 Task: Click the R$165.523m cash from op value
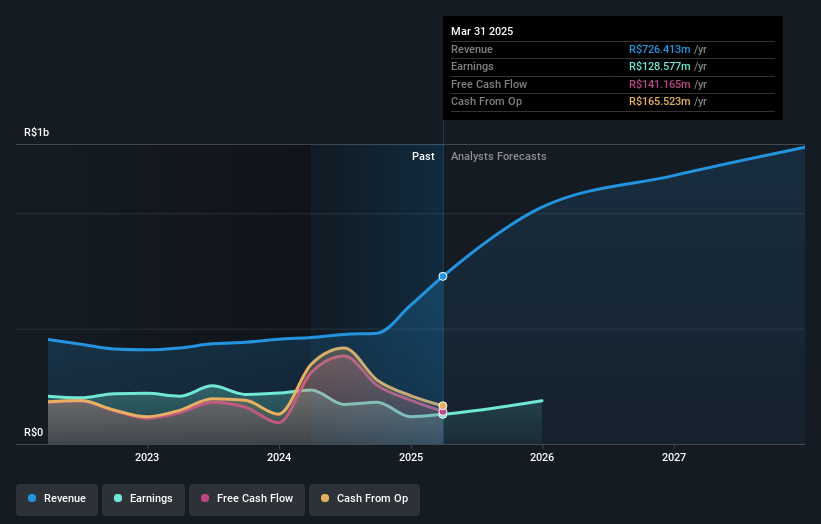[660, 102]
